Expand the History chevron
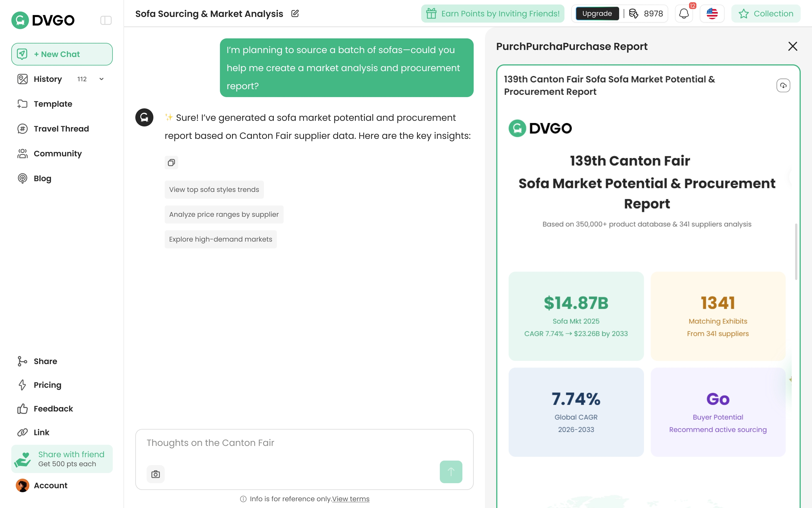The height and width of the screenshot is (508, 812). click(101, 79)
